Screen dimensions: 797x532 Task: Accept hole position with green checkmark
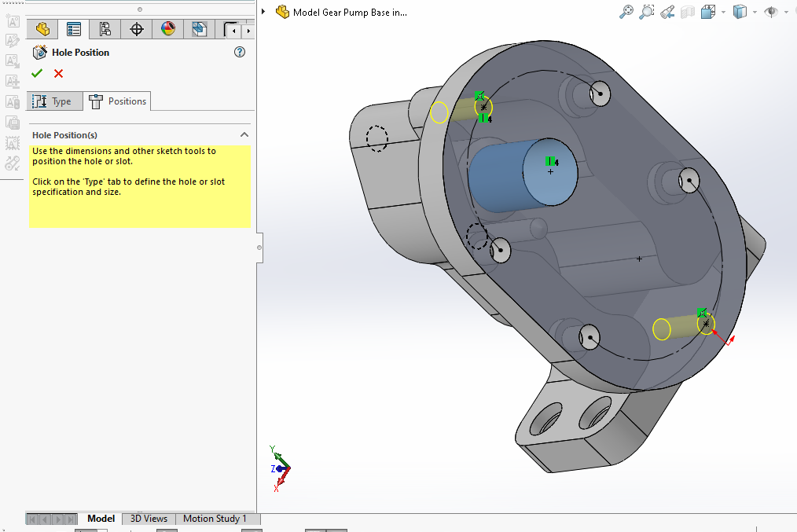tap(37, 74)
